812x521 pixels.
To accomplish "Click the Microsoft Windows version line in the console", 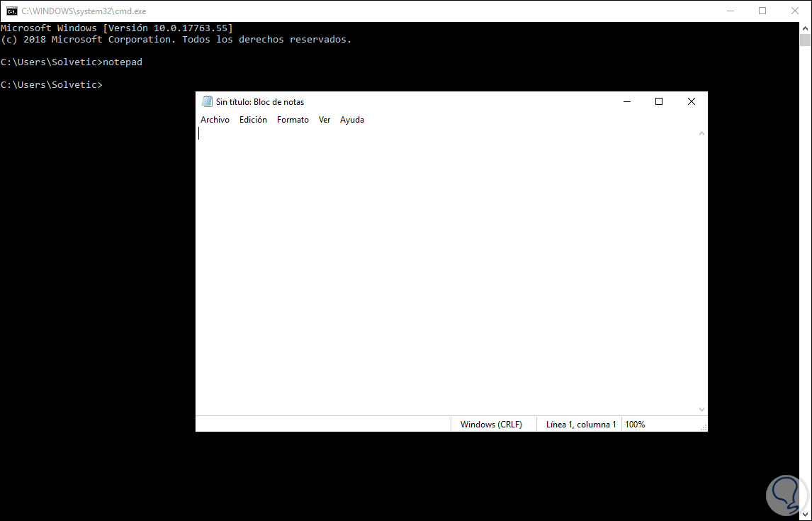I will click(x=117, y=28).
